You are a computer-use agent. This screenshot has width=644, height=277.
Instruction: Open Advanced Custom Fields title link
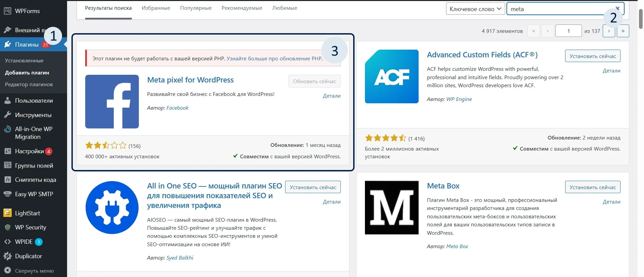point(482,55)
